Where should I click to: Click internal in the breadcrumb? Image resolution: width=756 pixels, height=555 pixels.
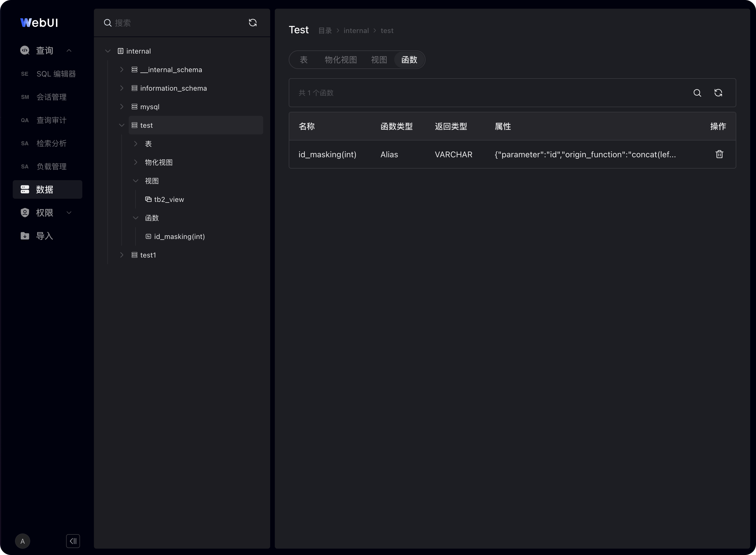pos(356,31)
